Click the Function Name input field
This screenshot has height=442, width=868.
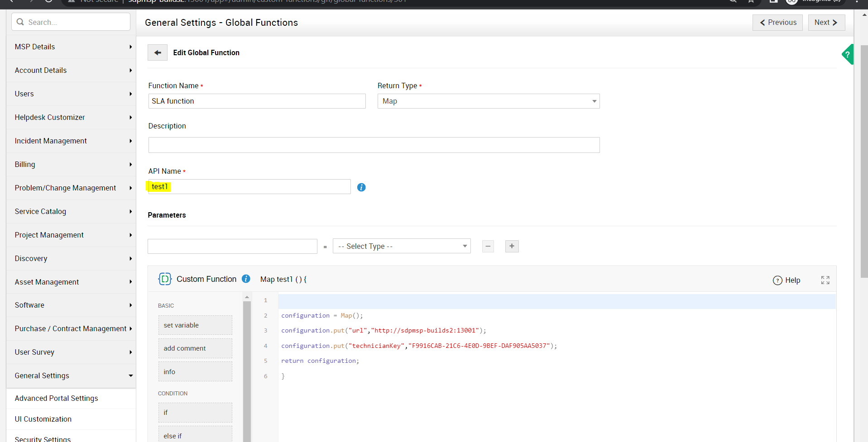pos(257,101)
